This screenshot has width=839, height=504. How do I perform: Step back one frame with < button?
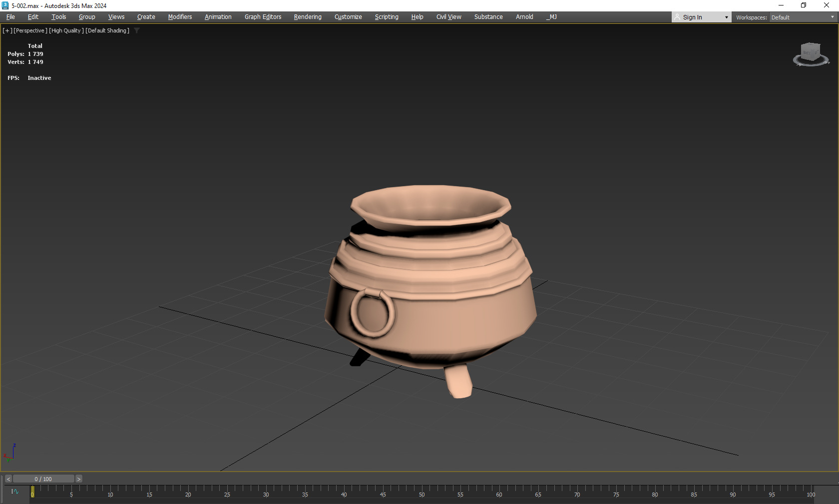point(8,479)
